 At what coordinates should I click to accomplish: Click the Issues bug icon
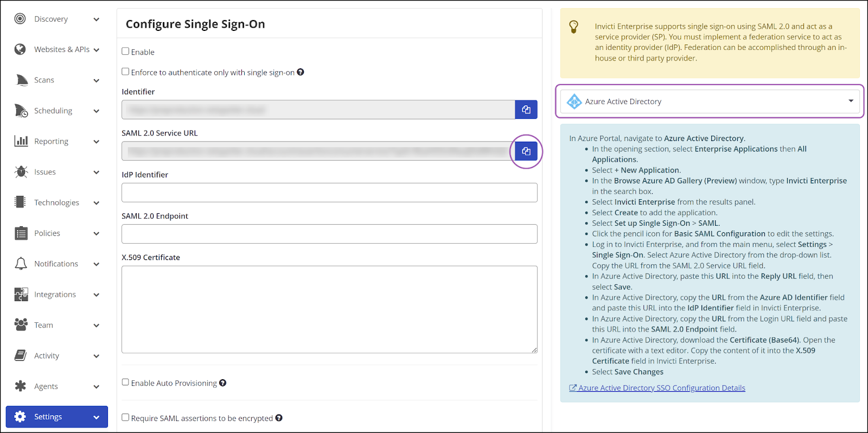21,172
